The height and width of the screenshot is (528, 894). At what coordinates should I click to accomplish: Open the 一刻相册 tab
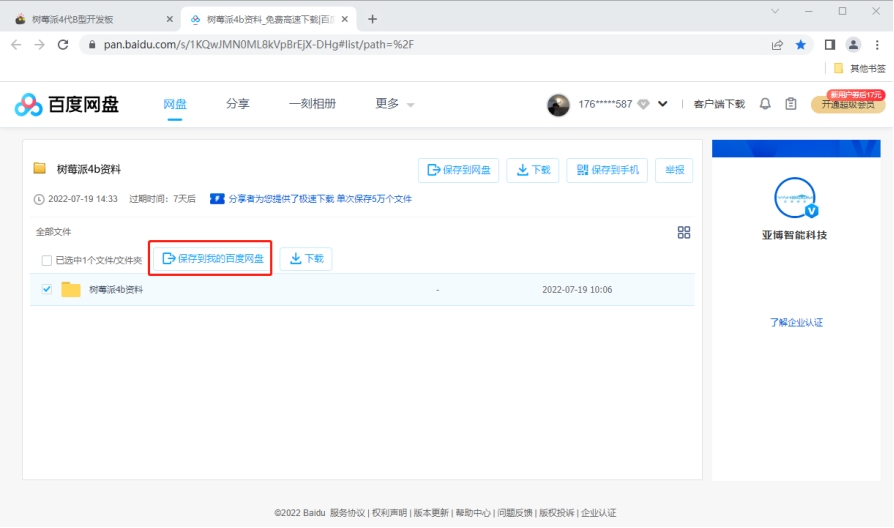(x=312, y=104)
